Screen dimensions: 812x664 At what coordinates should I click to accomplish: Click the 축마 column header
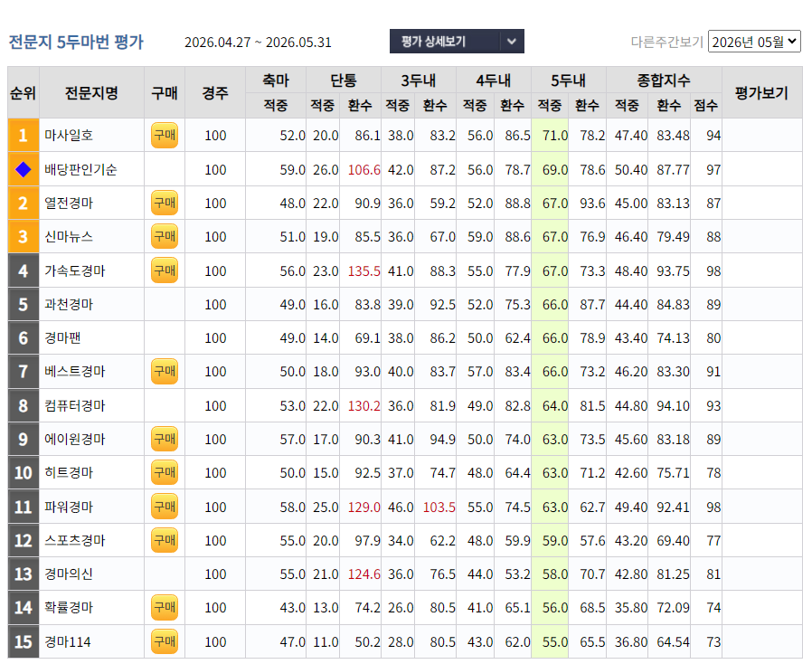pos(276,81)
